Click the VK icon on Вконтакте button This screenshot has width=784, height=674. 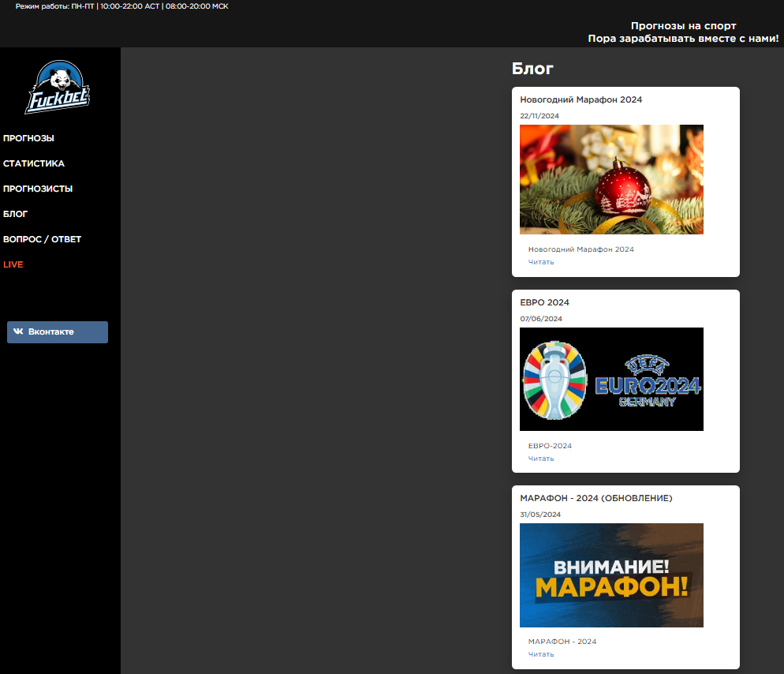point(18,332)
